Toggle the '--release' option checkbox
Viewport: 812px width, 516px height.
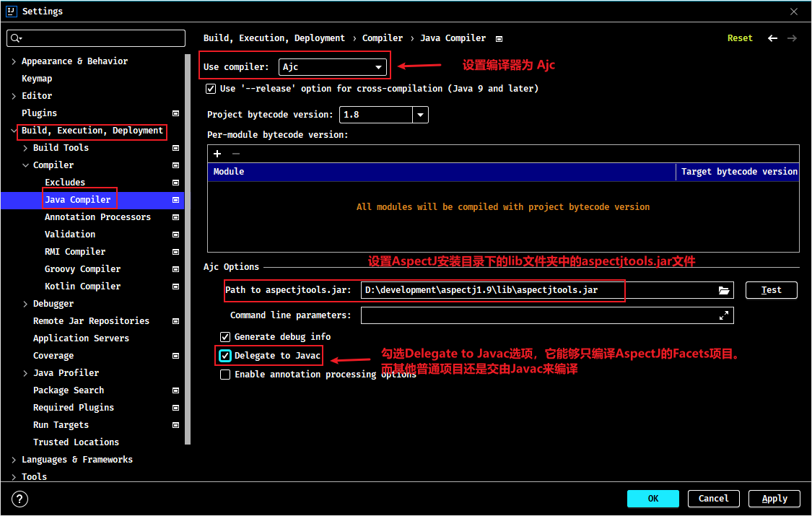tap(211, 89)
